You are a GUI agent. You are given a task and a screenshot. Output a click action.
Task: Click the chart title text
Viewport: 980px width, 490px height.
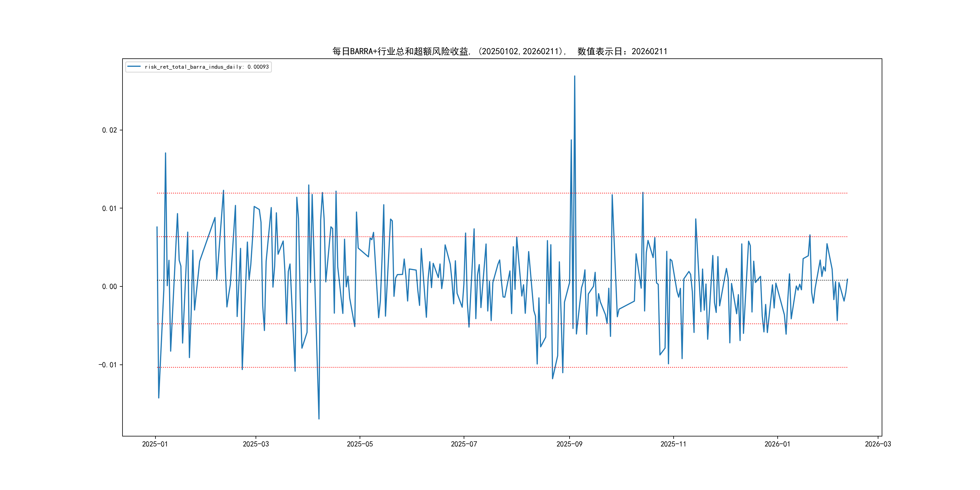tap(499, 51)
